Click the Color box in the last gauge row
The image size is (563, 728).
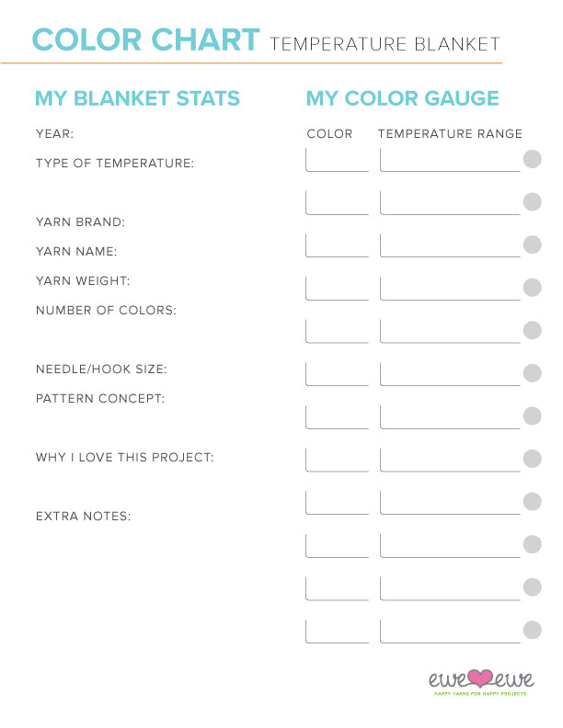(337, 631)
